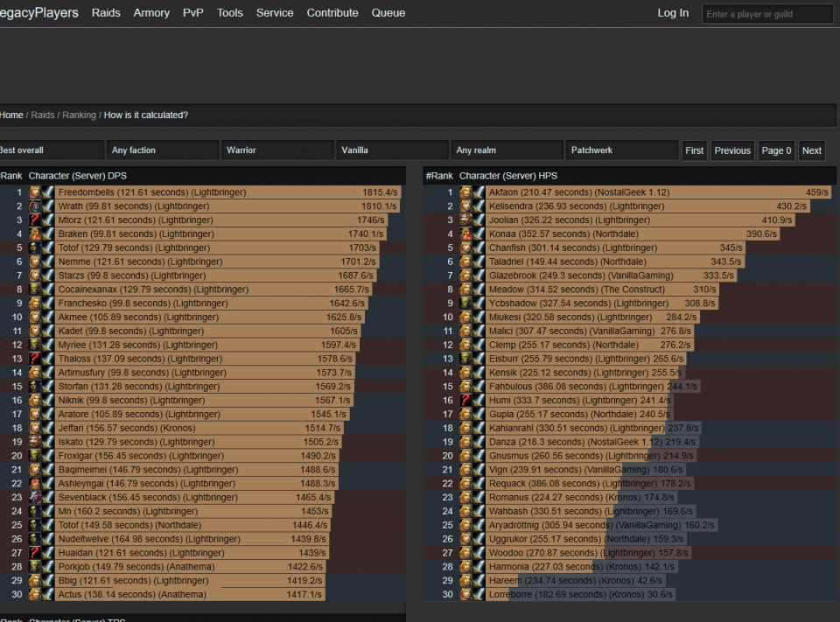Click the 'Character (Server) HPS' column header
Viewport: 840px width, 622px height.
(508, 176)
